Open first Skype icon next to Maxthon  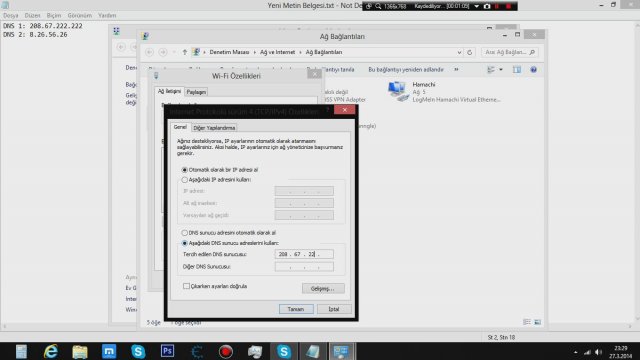click(x=138, y=351)
